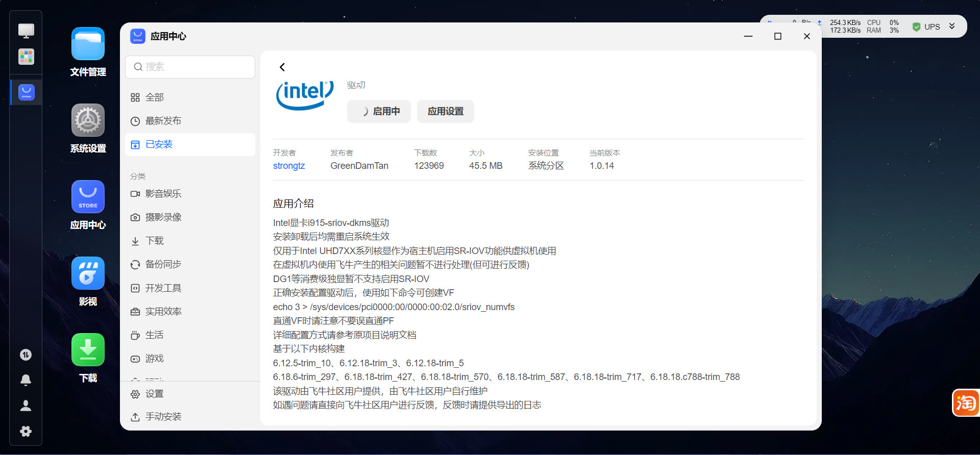Open the colorful app grid dock icon
The height and width of the screenshot is (455, 980).
(26, 57)
